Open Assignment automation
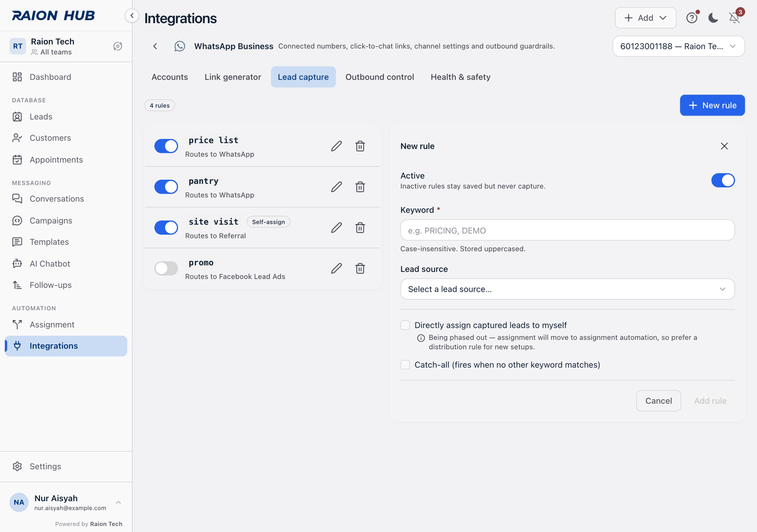 [66, 325]
